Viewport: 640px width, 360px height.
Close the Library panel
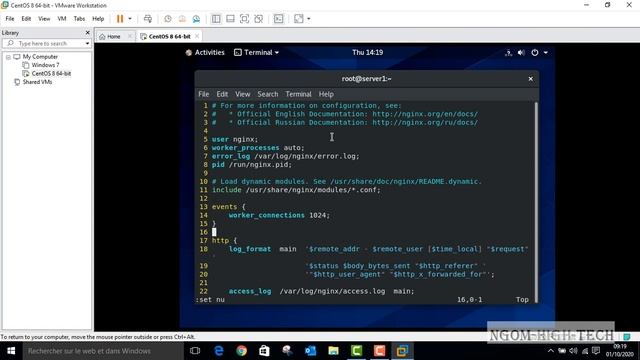pyautogui.click(x=87, y=33)
